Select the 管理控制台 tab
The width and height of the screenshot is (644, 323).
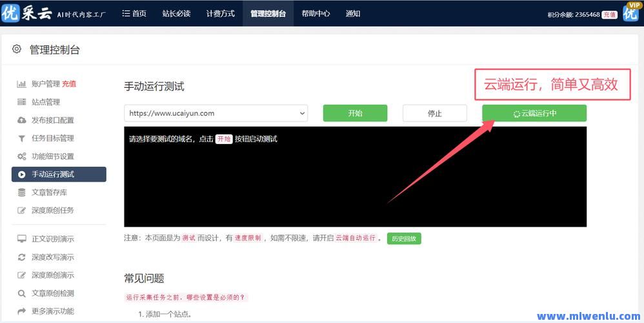[x=268, y=14]
